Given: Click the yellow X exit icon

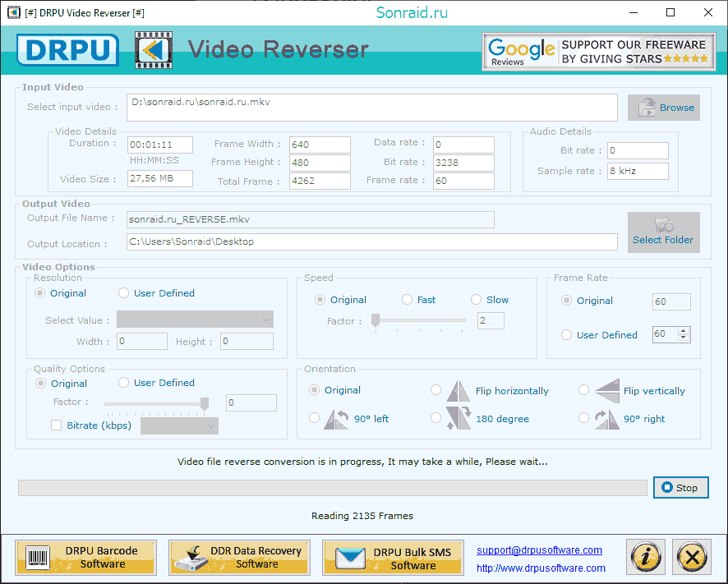Looking at the screenshot, I should point(691,556).
